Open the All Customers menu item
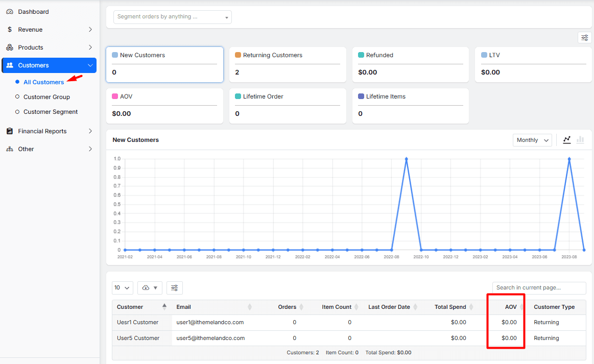 (45, 82)
